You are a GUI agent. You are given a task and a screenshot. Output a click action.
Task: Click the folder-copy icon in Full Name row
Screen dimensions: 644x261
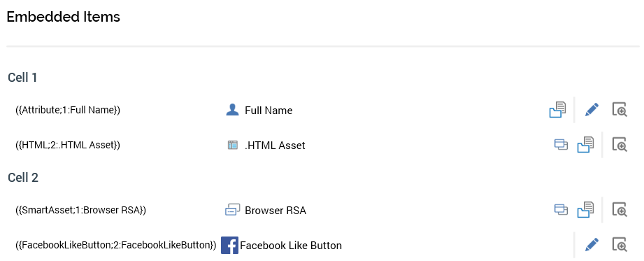click(x=557, y=110)
